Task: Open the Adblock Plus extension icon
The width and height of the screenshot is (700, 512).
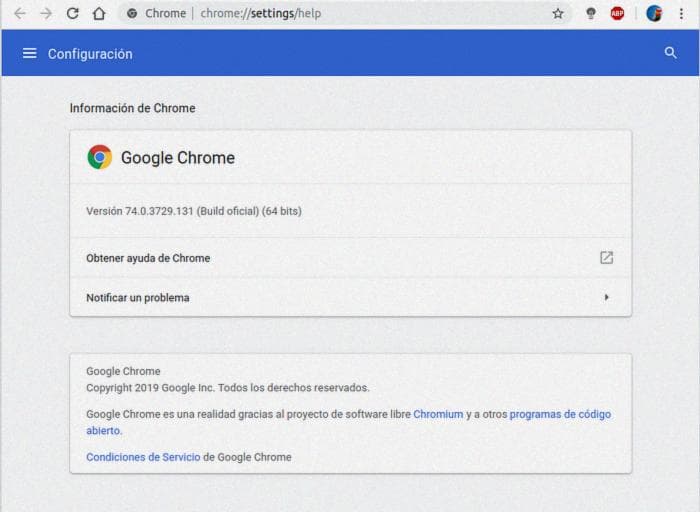Action: (x=617, y=14)
